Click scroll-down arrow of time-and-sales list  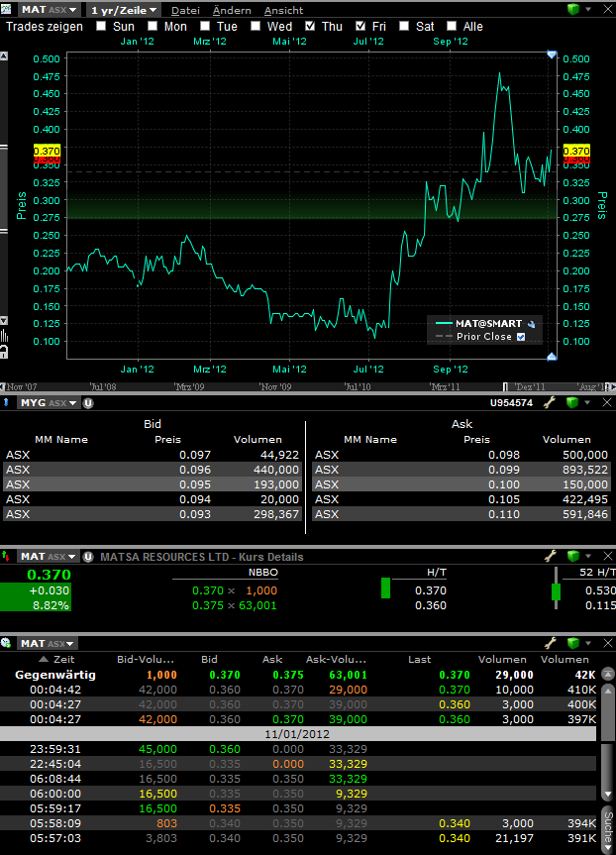click(608, 795)
